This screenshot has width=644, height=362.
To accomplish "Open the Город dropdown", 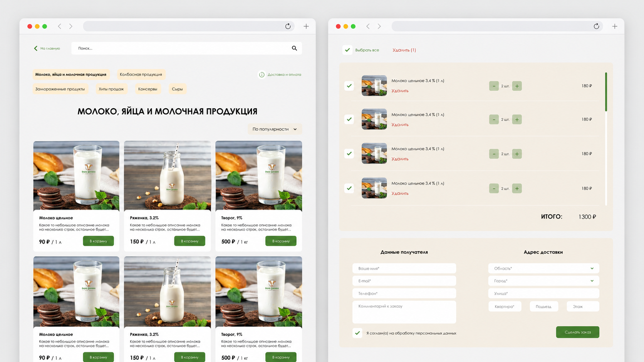I will (x=543, y=281).
